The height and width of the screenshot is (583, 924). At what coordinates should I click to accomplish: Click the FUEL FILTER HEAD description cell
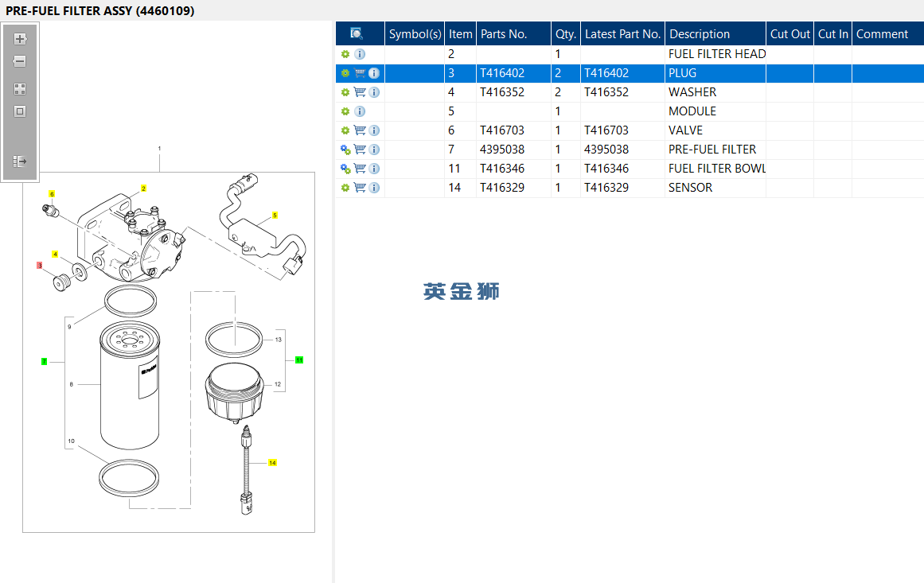click(x=715, y=54)
